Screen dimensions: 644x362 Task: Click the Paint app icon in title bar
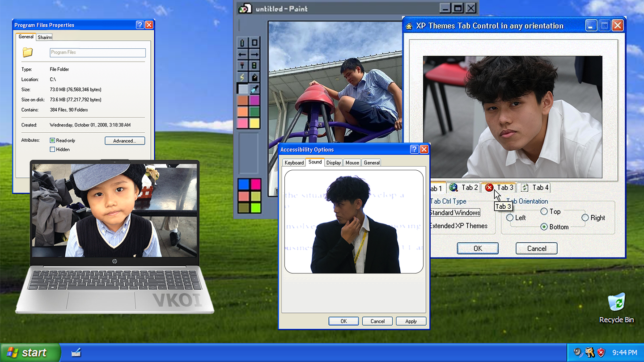pyautogui.click(x=245, y=8)
